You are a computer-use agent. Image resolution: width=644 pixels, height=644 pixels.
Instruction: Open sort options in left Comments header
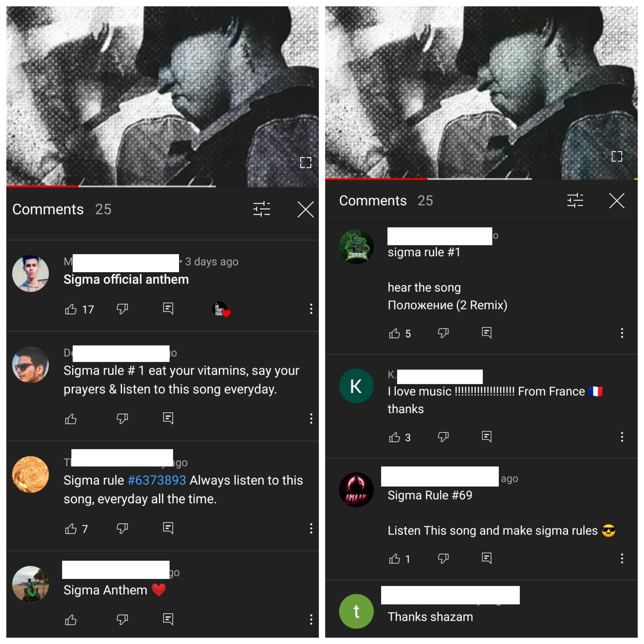(262, 209)
